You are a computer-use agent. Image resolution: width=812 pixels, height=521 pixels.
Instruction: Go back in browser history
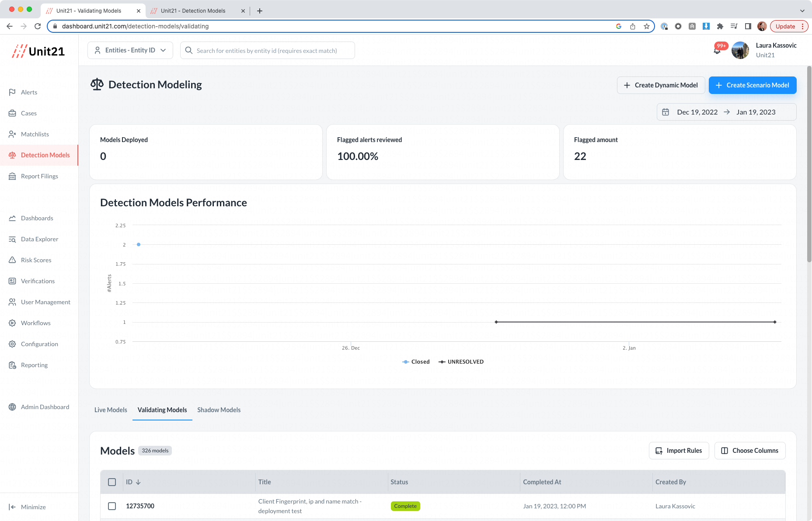point(10,26)
